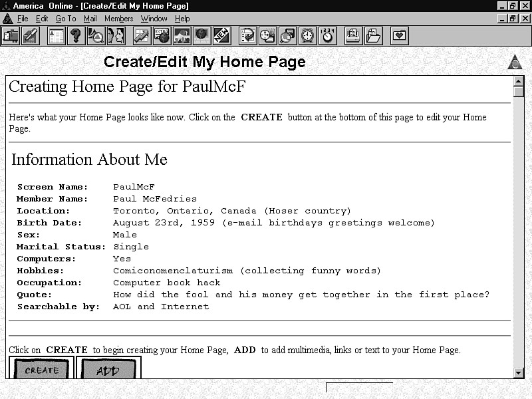Click the 'Information About Me' heading
Viewport: 532px width, 399px height.
(90, 160)
